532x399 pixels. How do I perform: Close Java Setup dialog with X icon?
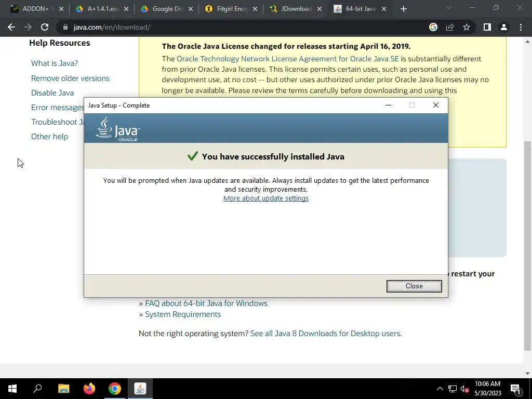tap(436, 105)
